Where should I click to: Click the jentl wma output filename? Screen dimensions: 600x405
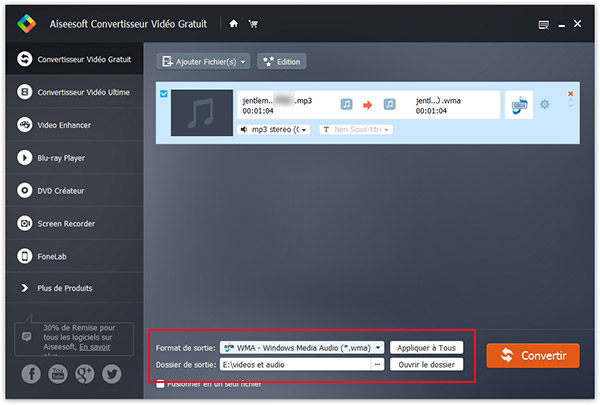pos(438,101)
